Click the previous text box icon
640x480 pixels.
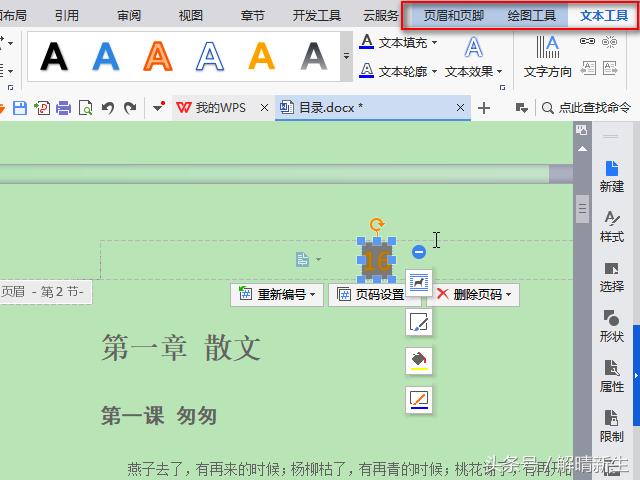[x=588, y=68]
